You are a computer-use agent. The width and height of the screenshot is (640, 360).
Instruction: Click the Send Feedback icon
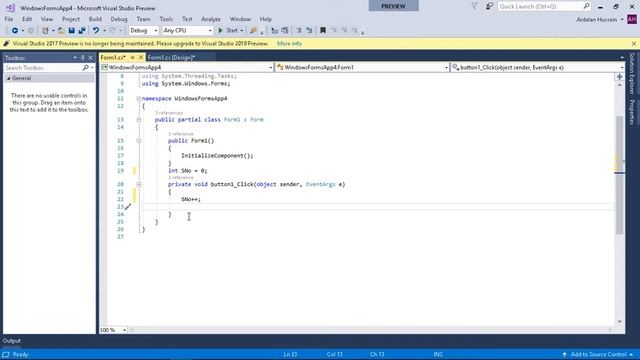(489, 7)
